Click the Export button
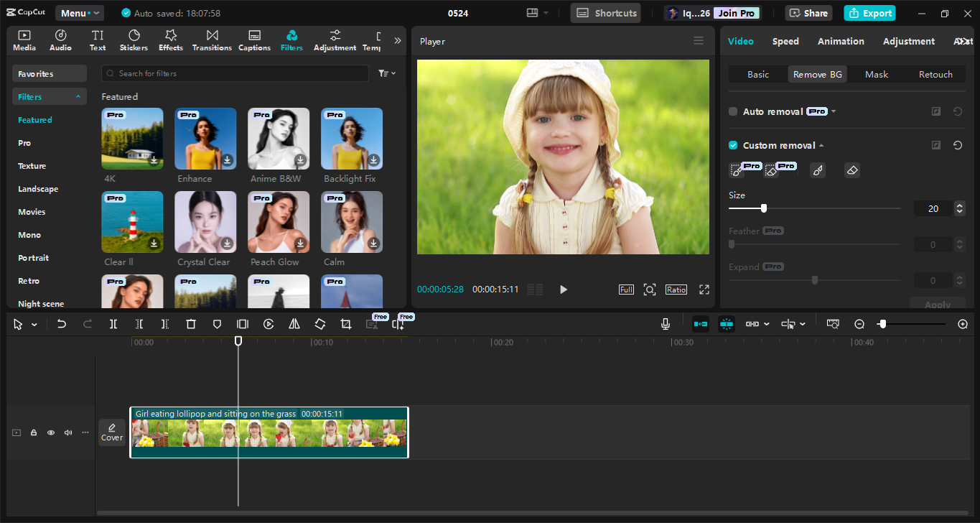This screenshot has height=523, width=980. [x=869, y=13]
